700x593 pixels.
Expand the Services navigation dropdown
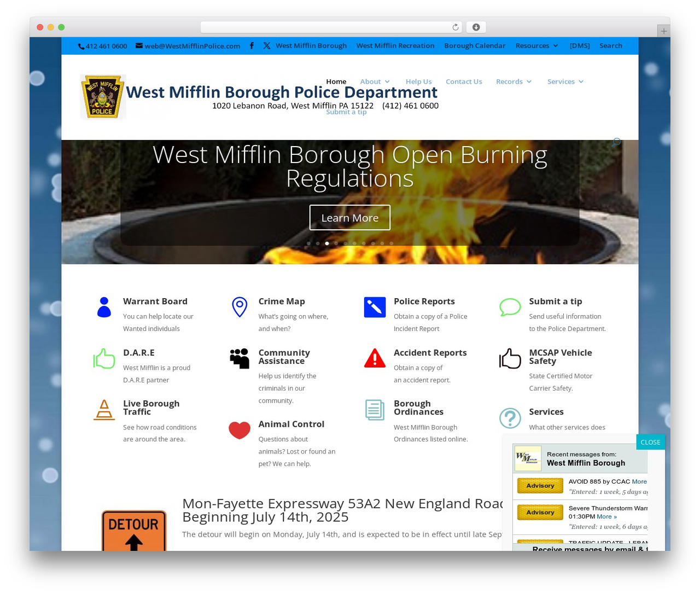[x=565, y=82]
